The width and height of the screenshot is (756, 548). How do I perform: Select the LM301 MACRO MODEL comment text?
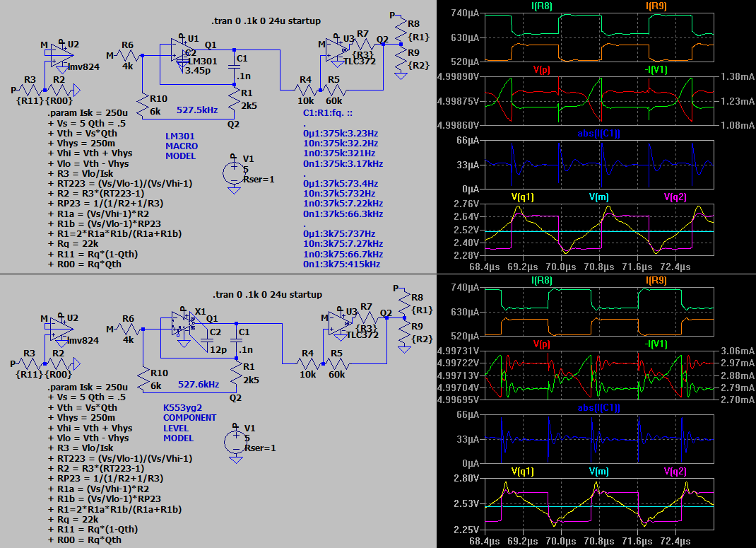181,146
